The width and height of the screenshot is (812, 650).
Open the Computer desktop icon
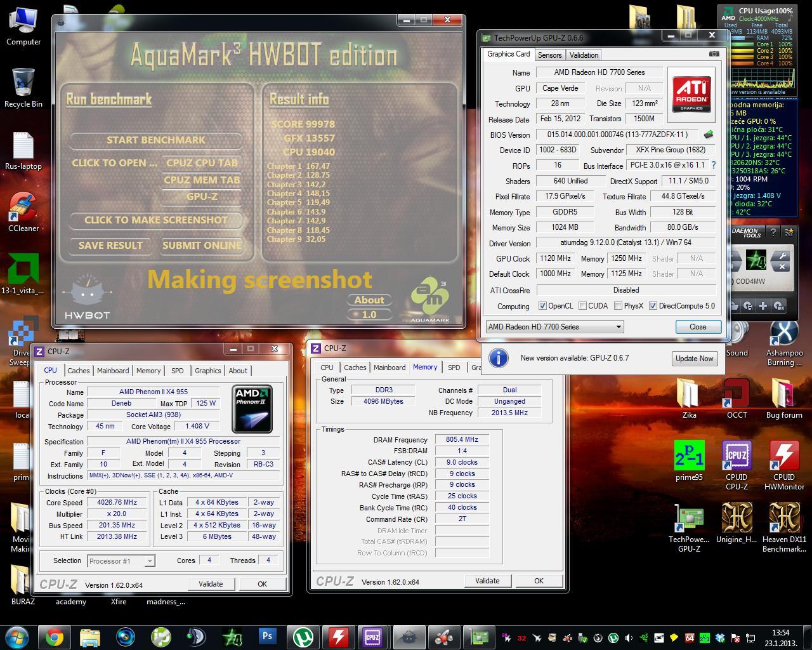pos(23,25)
